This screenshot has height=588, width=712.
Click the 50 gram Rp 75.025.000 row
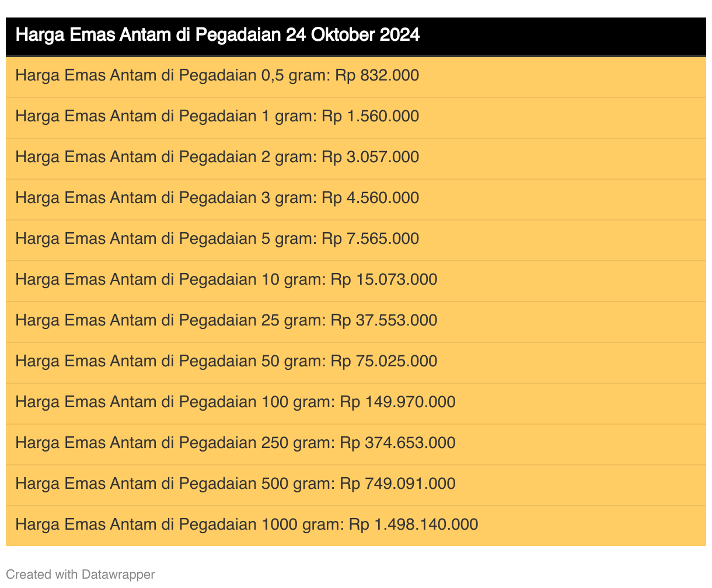pyautogui.click(x=226, y=362)
